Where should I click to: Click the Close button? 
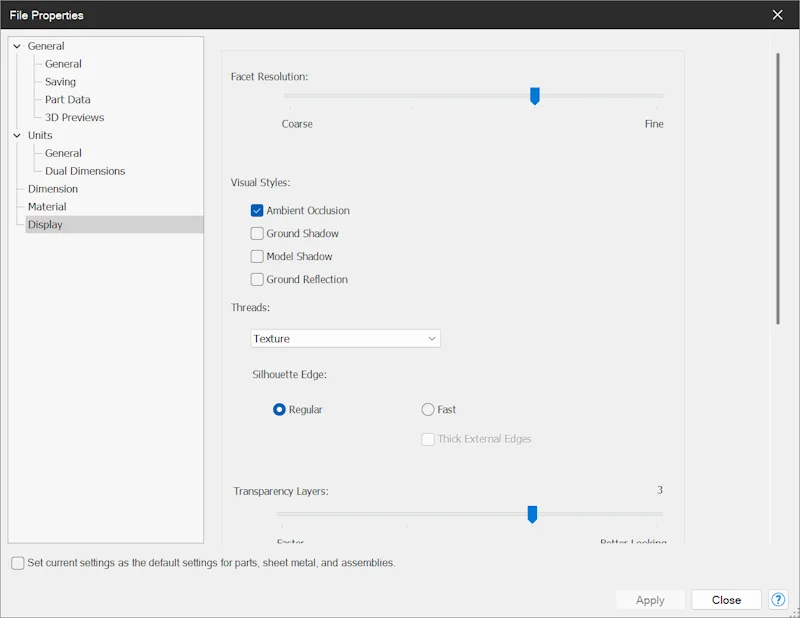tap(726, 600)
